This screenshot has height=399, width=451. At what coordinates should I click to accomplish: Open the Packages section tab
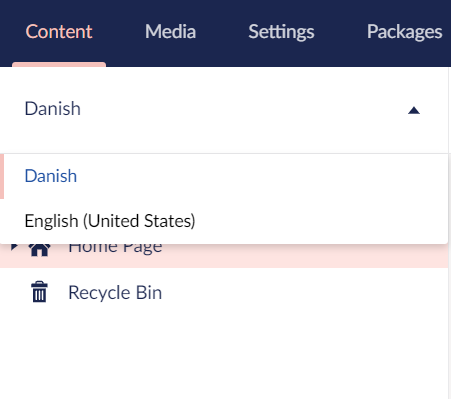tap(405, 32)
